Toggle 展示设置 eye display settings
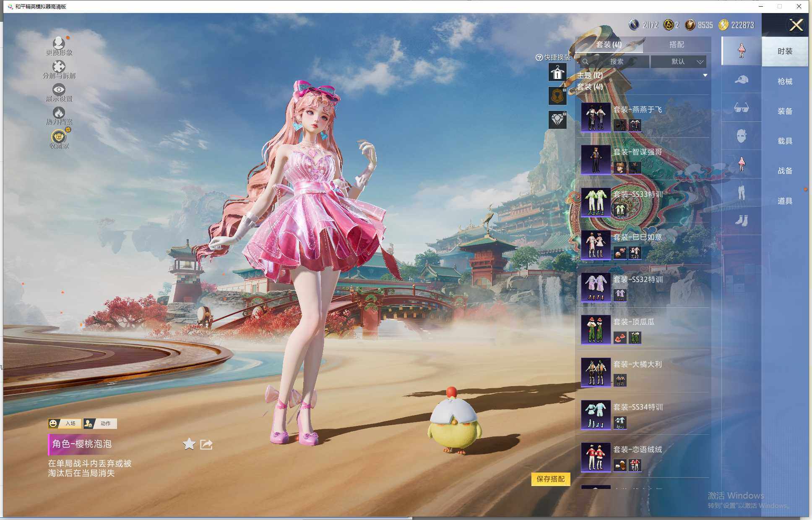The image size is (812, 520). (59, 89)
